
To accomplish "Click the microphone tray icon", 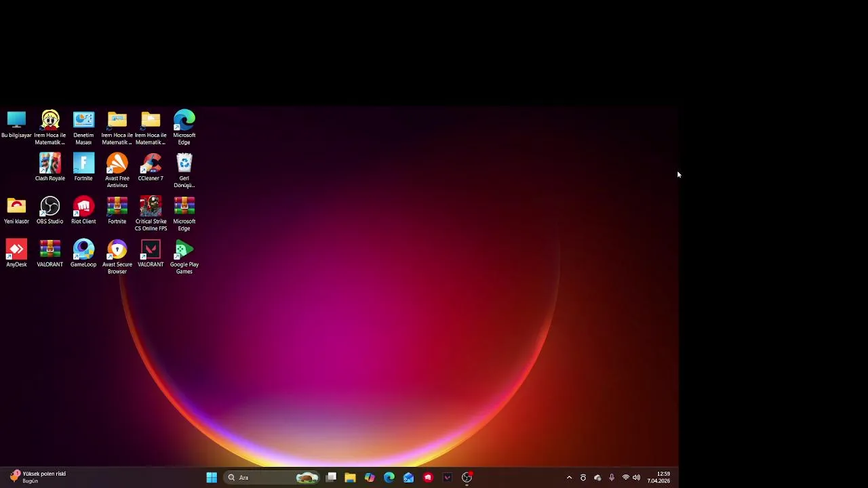I will 612,478.
